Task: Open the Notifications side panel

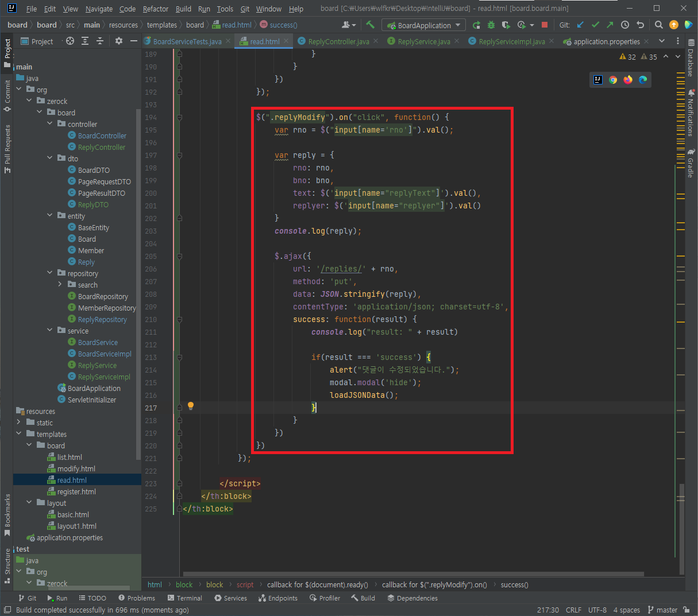Action: 691,113
